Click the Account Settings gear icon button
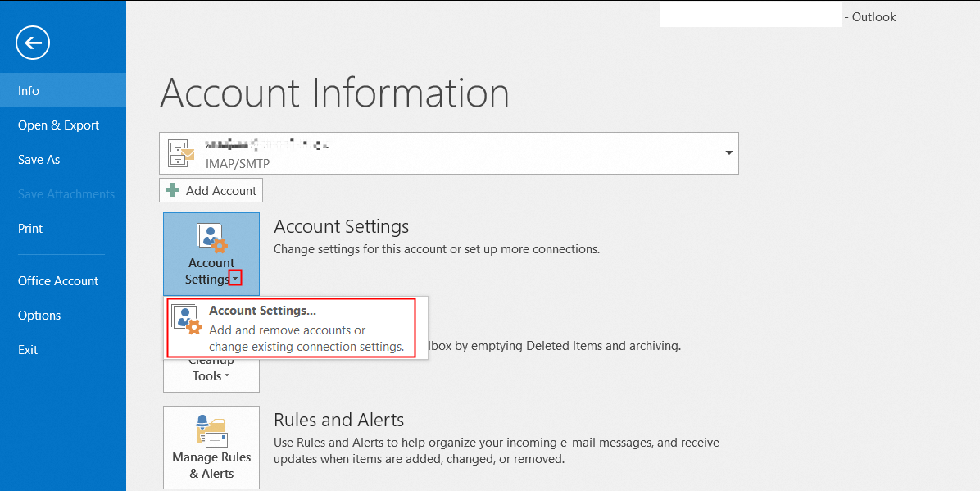This screenshot has height=491, width=980. [211, 238]
